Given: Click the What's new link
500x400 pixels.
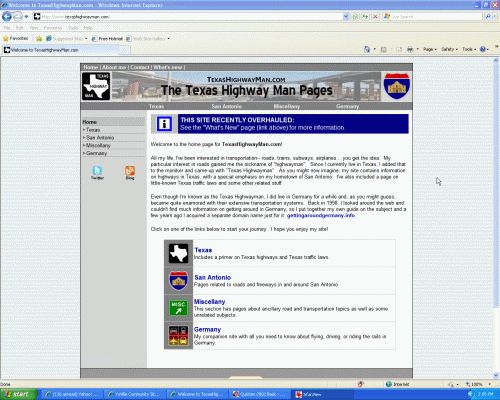Looking at the screenshot, I should [168, 67].
